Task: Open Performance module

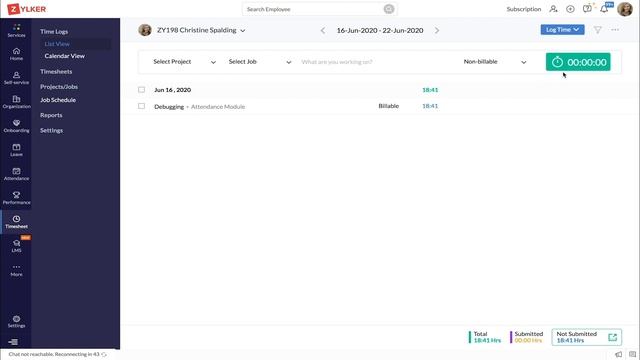Action: point(16,198)
